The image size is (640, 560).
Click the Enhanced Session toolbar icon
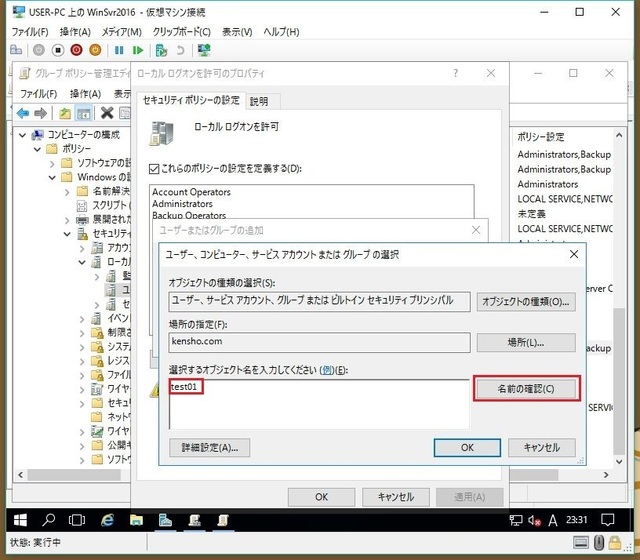pyautogui.click(x=205, y=49)
